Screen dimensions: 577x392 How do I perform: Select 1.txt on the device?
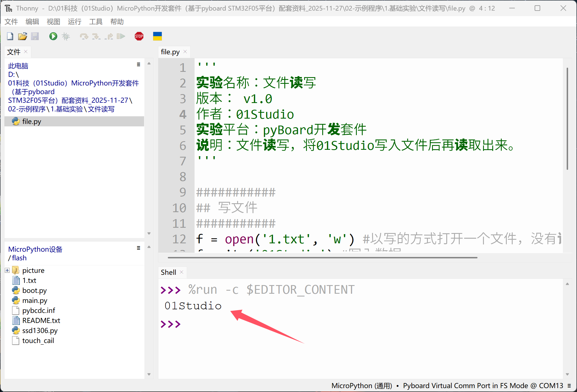[29, 280]
